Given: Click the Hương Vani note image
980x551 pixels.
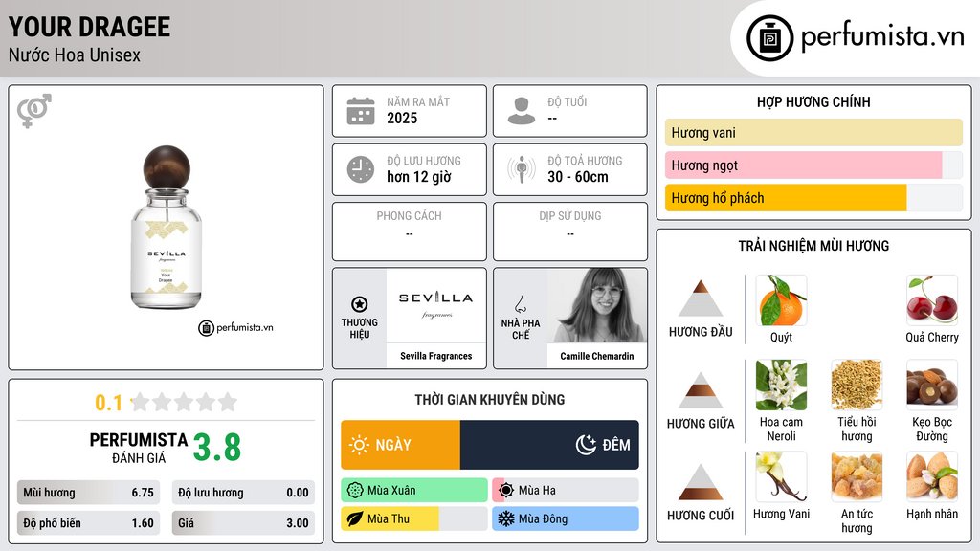Looking at the screenshot, I should pyautogui.click(x=781, y=477).
